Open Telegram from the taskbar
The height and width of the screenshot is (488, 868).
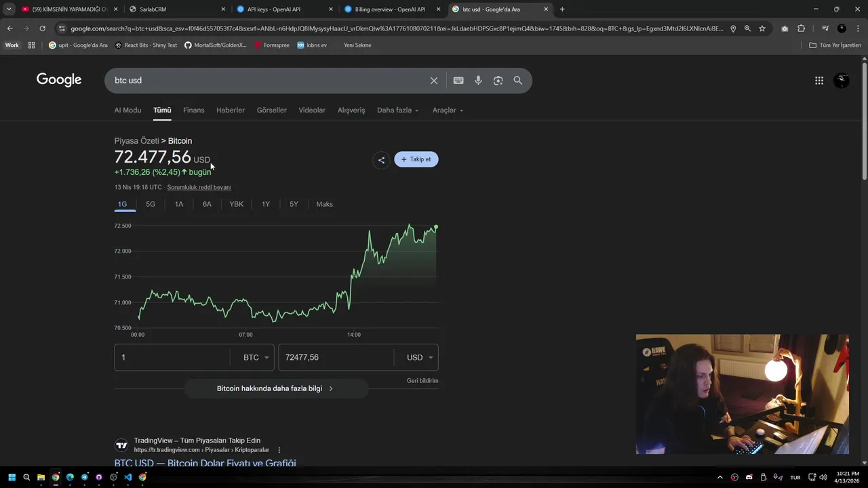[84, 477]
